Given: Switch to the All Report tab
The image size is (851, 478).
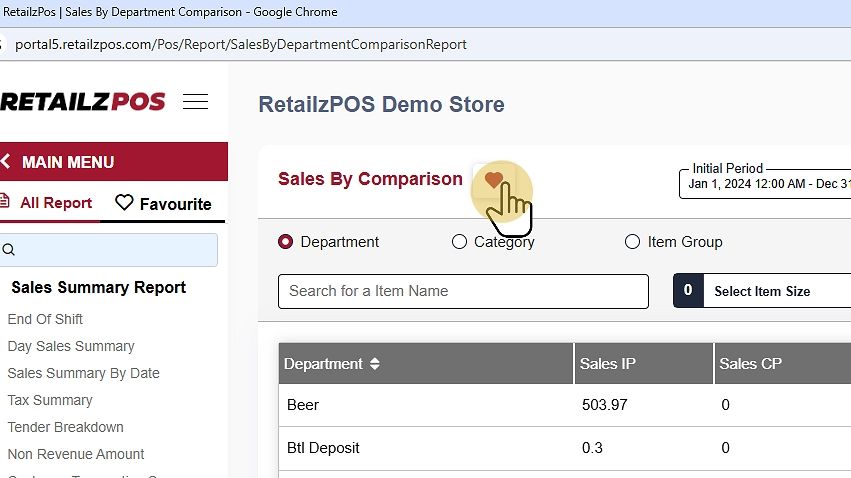Looking at the screenshot, I should [x=50, y=203].
